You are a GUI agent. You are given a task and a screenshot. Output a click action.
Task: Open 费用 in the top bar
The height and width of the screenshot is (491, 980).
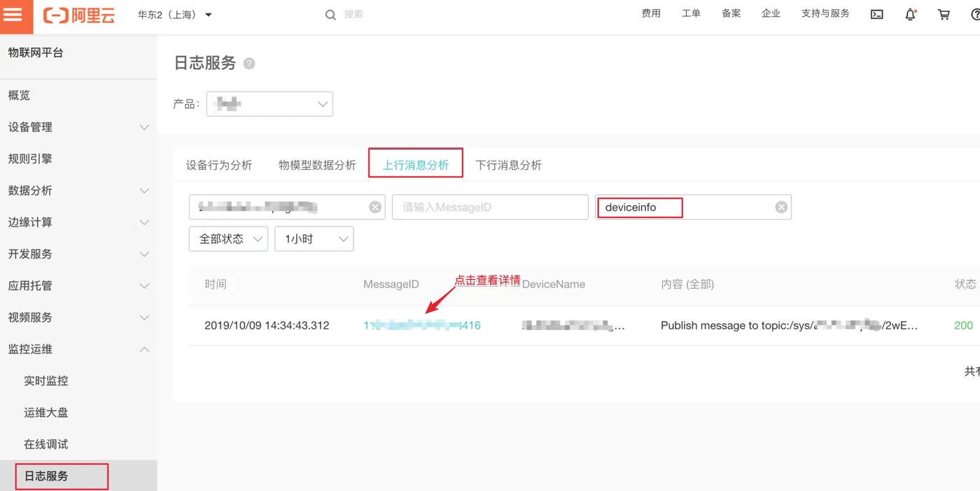(x=651, y=14)
